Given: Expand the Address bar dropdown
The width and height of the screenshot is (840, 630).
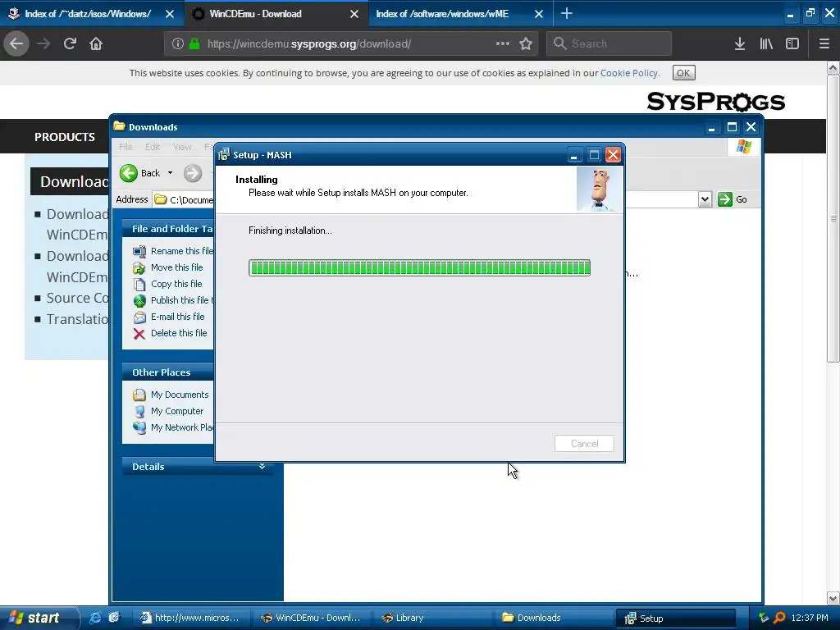Looking at the screenshot, I should (x=705, y=199).
